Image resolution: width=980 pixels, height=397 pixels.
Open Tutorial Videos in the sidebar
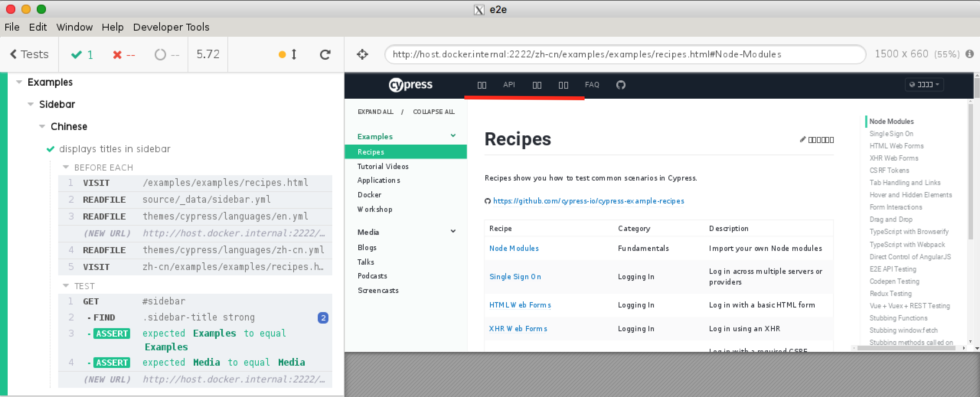point(383,166)
